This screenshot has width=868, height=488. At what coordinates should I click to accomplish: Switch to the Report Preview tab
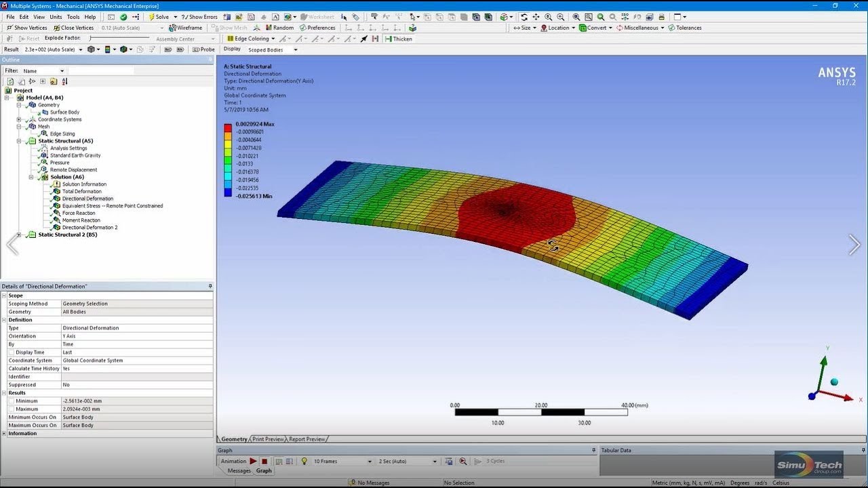[x=307, y=439]
